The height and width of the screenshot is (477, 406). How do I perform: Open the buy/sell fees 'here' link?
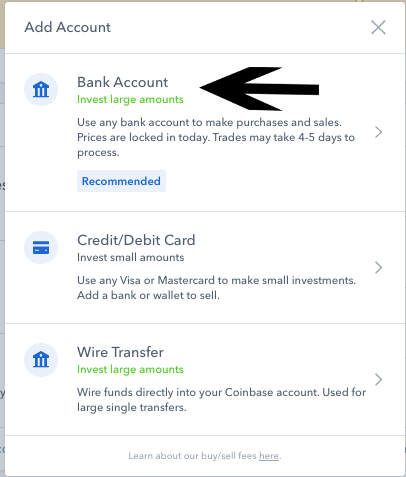pos(269,456)
